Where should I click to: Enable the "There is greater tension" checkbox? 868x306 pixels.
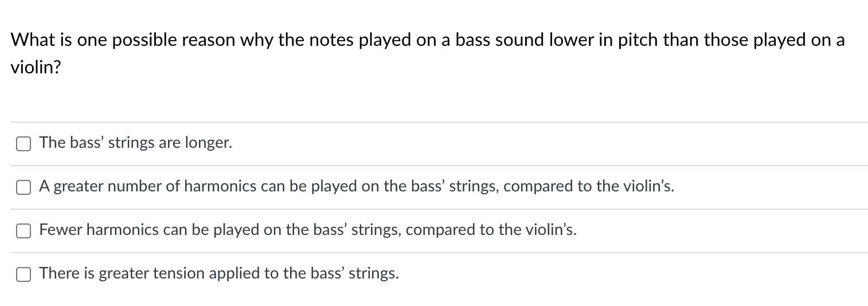pos(24,274)
